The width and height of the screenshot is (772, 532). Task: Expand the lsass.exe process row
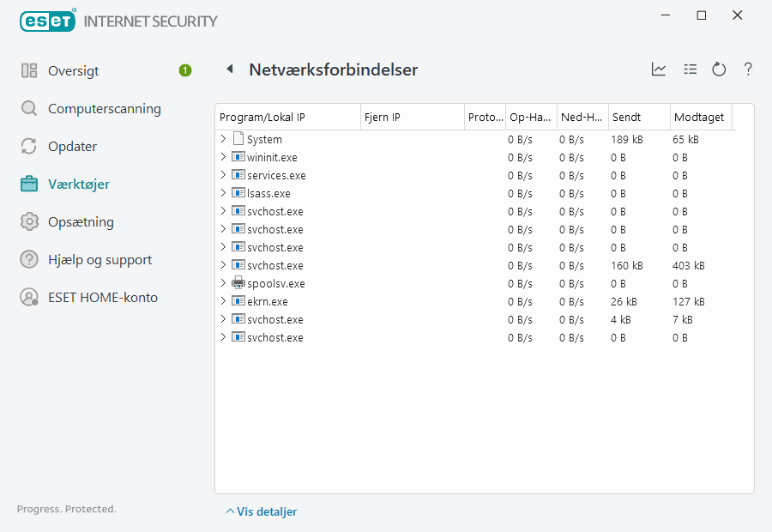(224, 193)
